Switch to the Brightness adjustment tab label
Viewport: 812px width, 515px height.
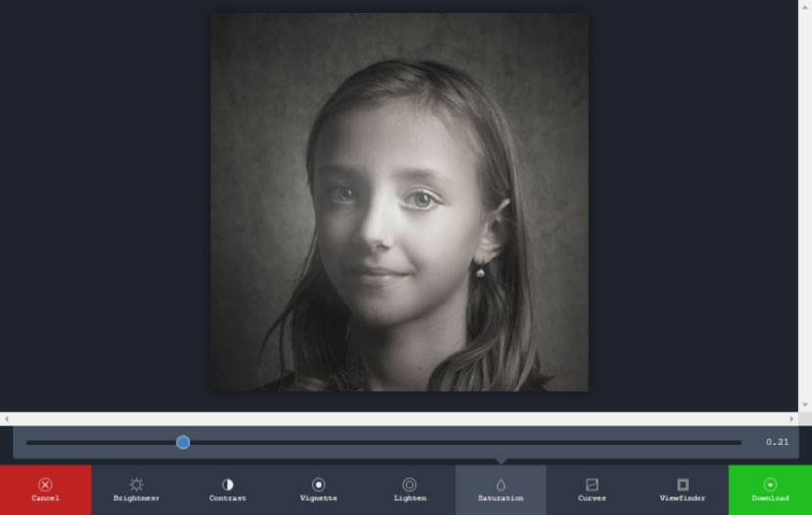(x=136, y=499)
